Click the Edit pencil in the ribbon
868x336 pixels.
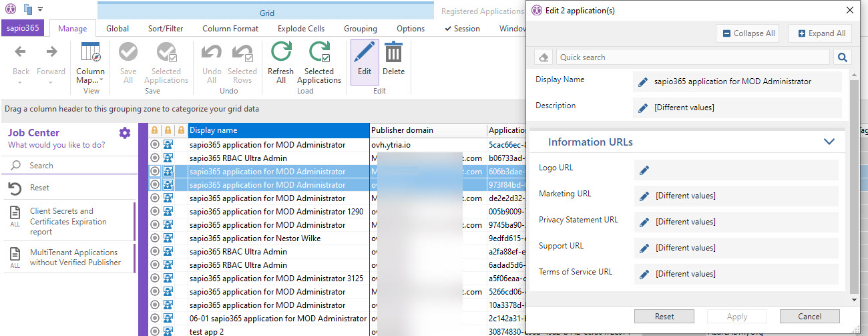pyautogui.click(x=365, y=52)
